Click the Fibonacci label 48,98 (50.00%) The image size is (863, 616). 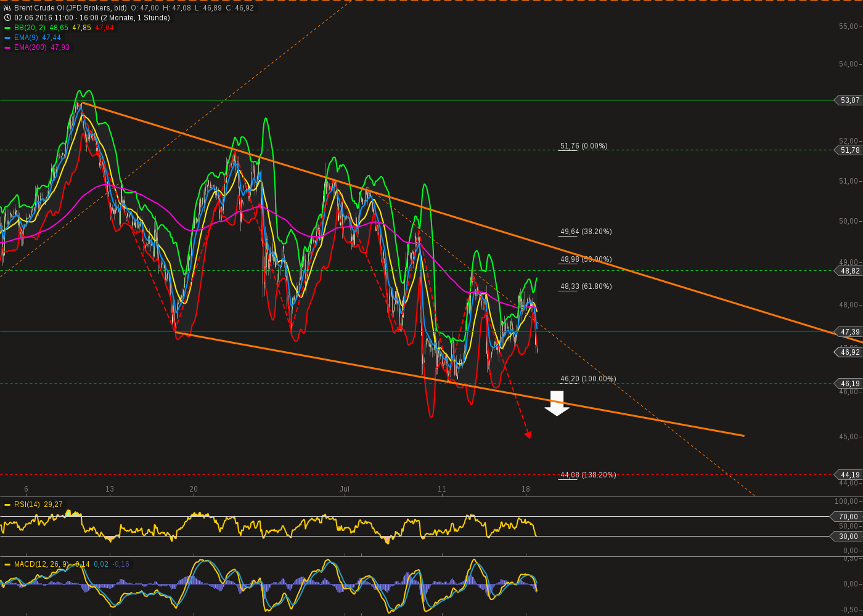point(586,259)
